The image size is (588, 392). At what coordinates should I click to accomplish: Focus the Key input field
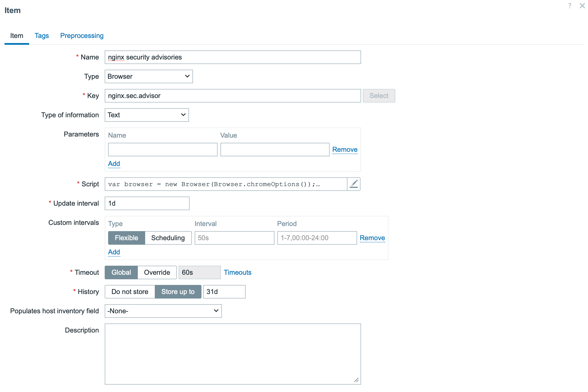coord(233,96)
